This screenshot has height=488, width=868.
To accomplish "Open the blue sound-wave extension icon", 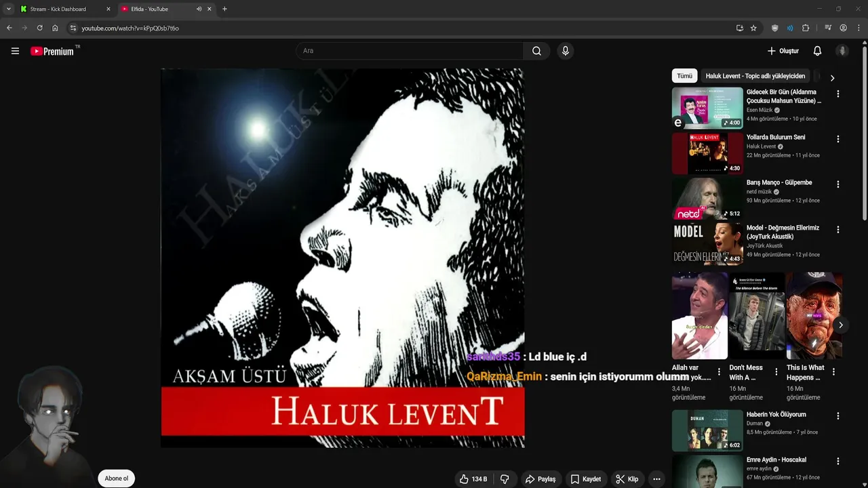I will point(790,28).
